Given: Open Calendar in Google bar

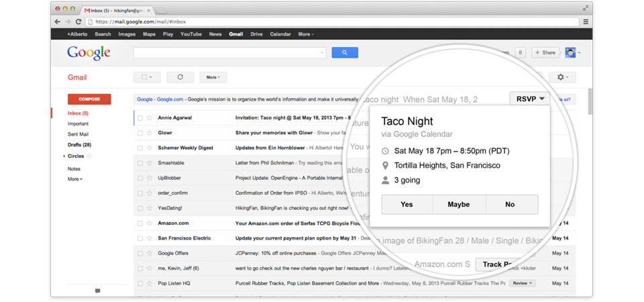Looking at the screenshot, I should [280, 34].
